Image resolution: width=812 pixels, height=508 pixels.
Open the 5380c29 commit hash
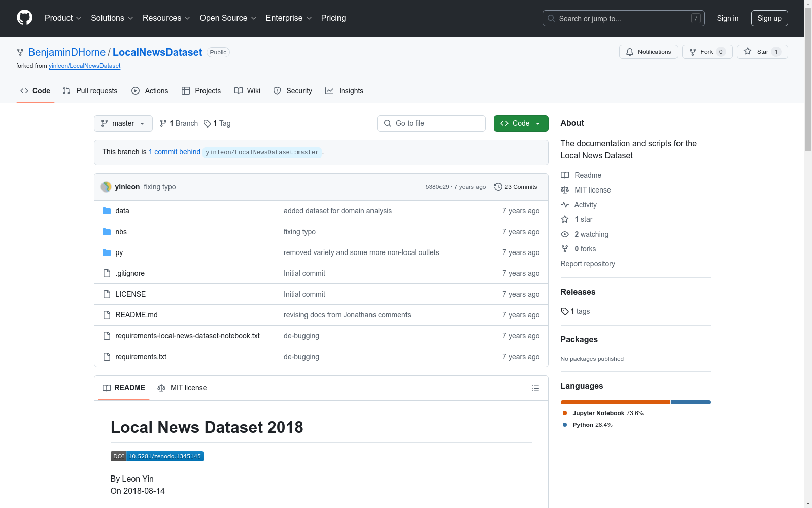click(x=437, y=187)
